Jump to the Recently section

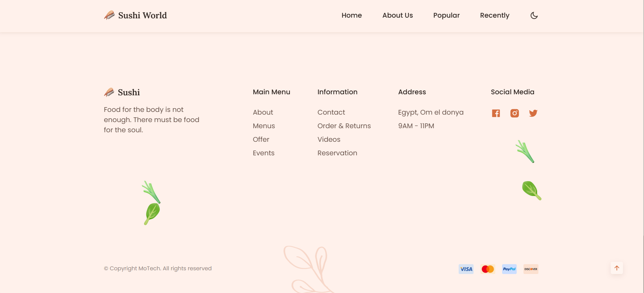click(495, 15)
